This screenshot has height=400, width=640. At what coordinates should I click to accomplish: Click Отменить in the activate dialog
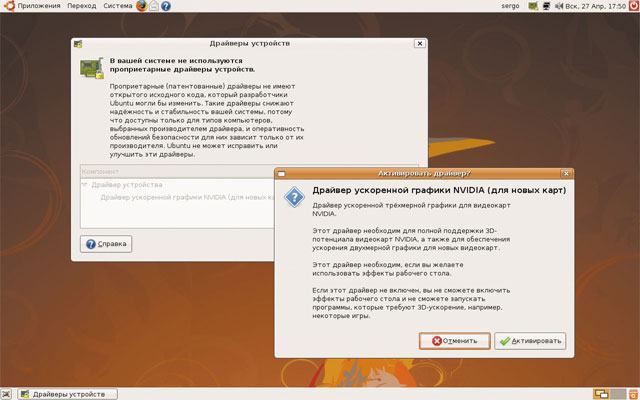pyautogui.click(x=454, y=341)
